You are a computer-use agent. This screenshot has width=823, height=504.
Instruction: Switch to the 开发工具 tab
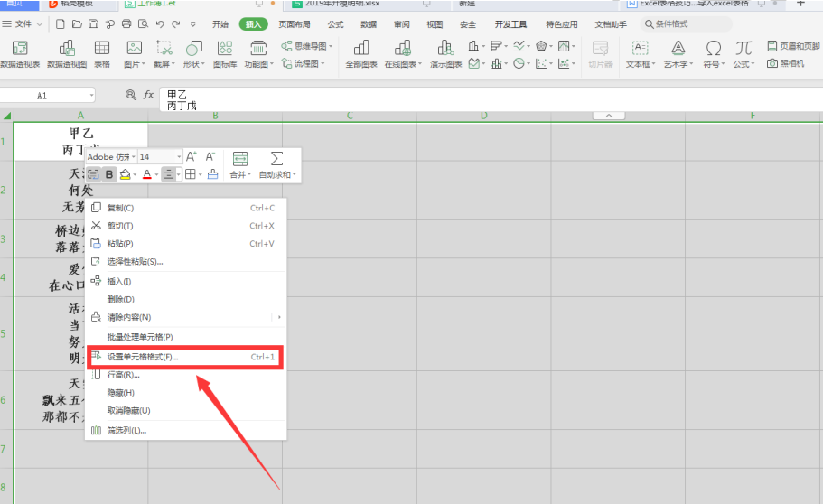click(x=510, y=24)
